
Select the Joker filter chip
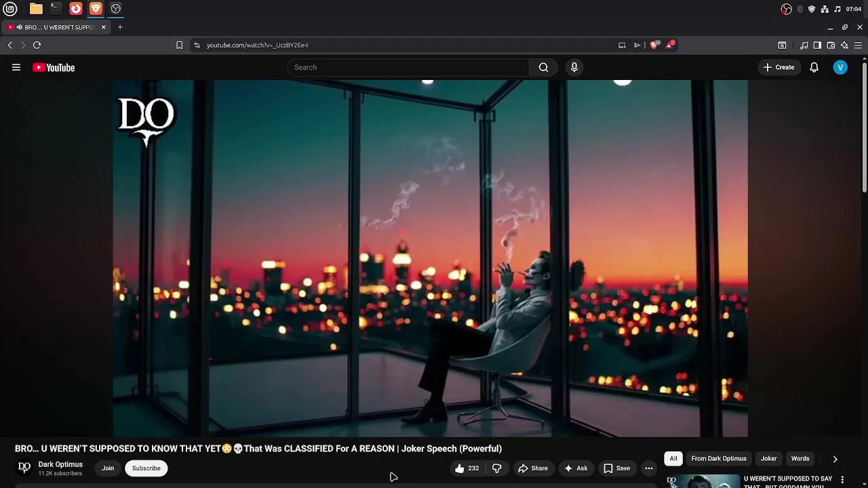768,459
